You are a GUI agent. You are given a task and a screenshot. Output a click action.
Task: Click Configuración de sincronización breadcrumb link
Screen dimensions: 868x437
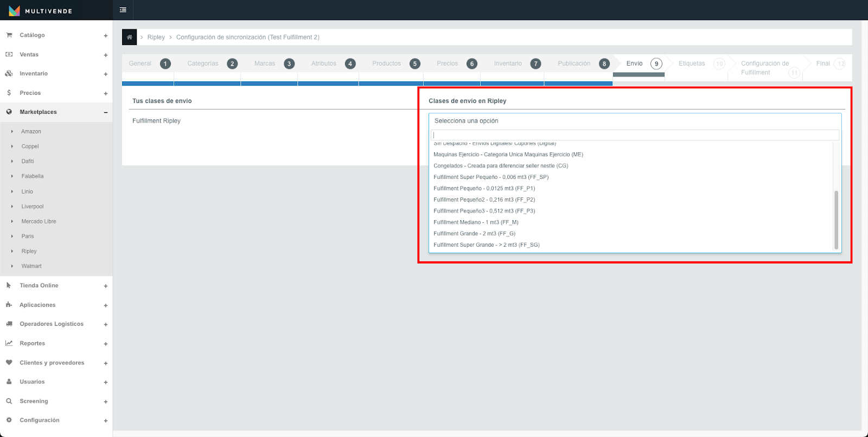(247, 37)
